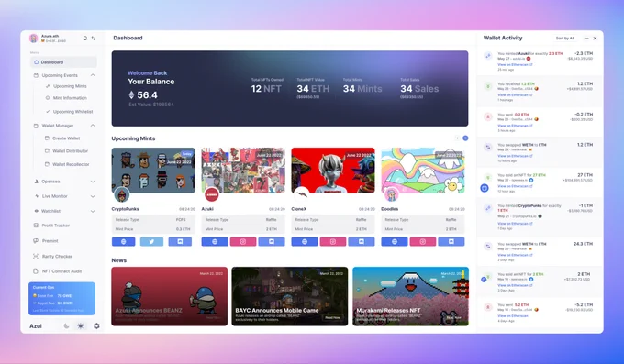Select Wallet Distributor in sidebar
The width and height of the screenshot is (624, 364).
pos(70,151)
